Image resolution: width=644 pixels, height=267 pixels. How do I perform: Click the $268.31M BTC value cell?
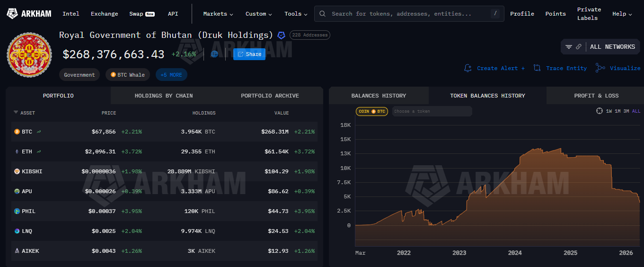(274, 132)
